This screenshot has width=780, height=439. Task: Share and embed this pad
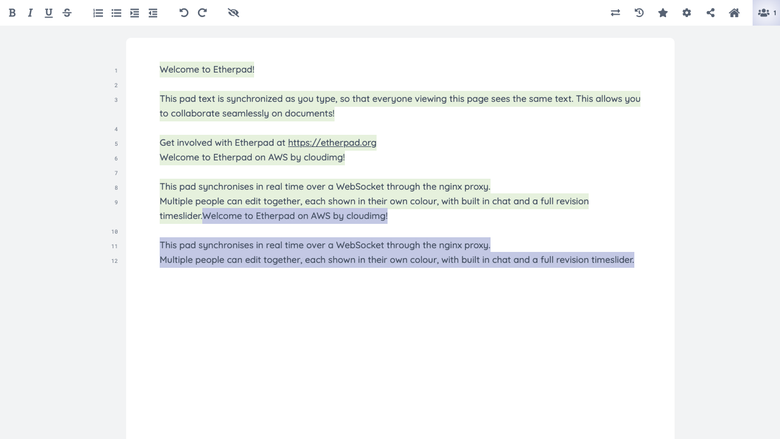710,13
